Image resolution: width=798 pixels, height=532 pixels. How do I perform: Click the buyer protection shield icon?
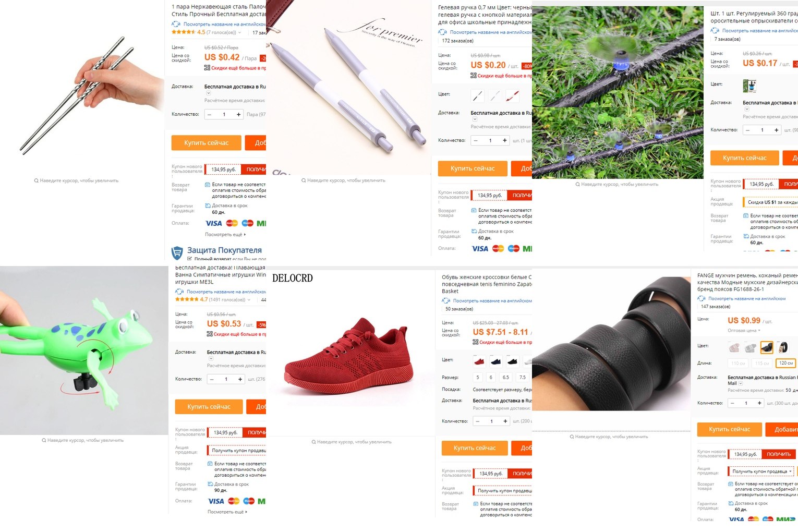tap(177, 253)
